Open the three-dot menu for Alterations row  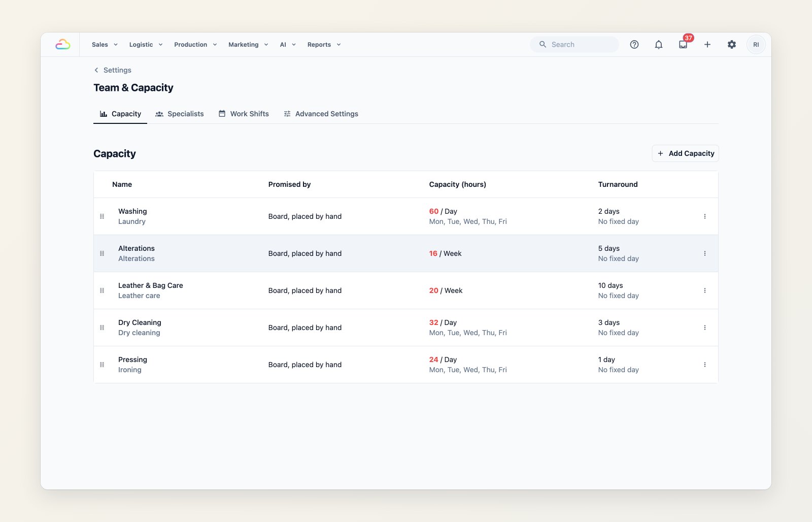[705, 253]
